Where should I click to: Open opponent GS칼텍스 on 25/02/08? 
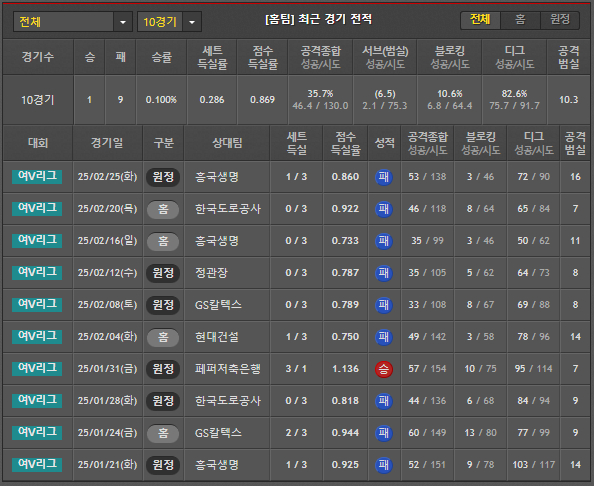tap(218, 305)
